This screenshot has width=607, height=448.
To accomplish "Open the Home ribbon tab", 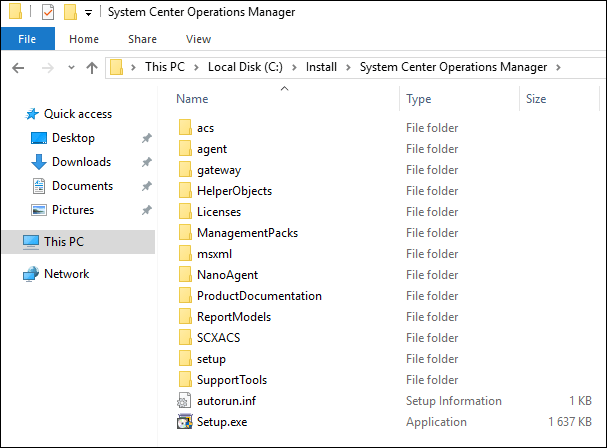I will tap(84, 39).
